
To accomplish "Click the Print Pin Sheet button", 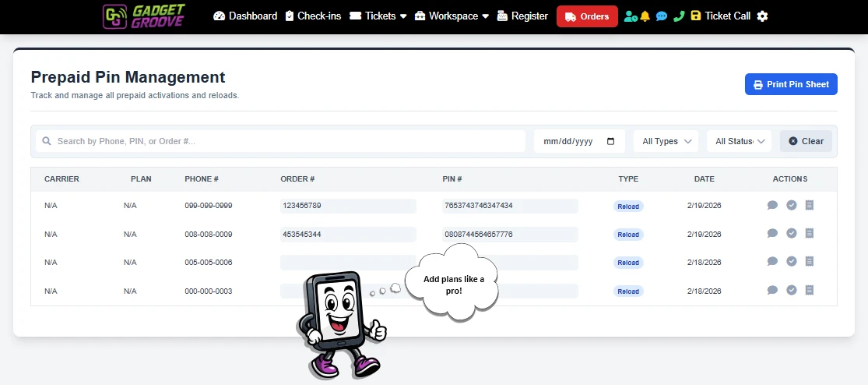I will coord(791,84).
